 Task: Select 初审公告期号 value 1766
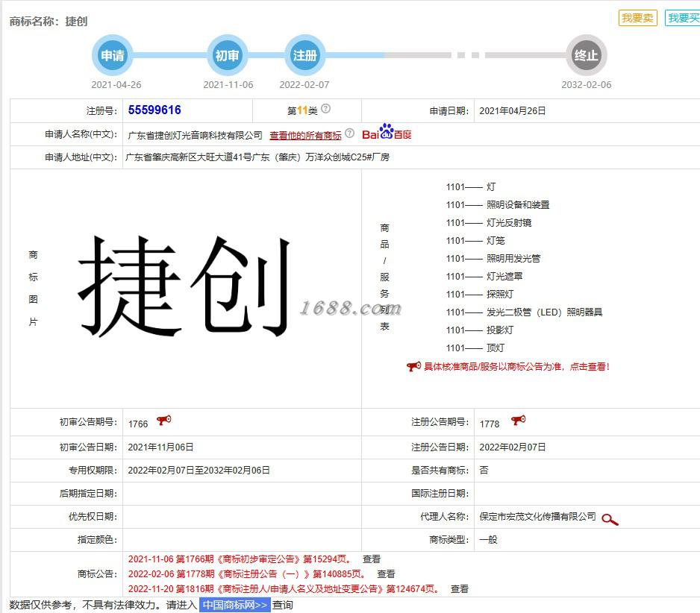[138, 424]
